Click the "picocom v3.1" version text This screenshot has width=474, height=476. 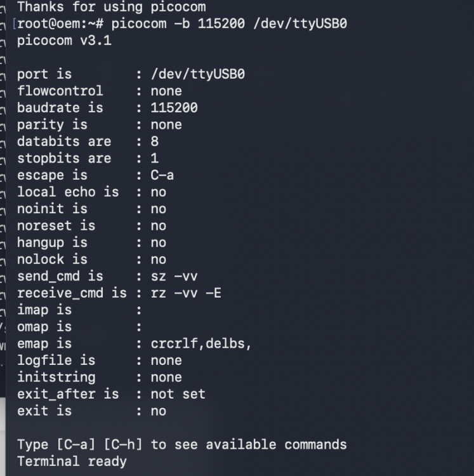(63, 41)
